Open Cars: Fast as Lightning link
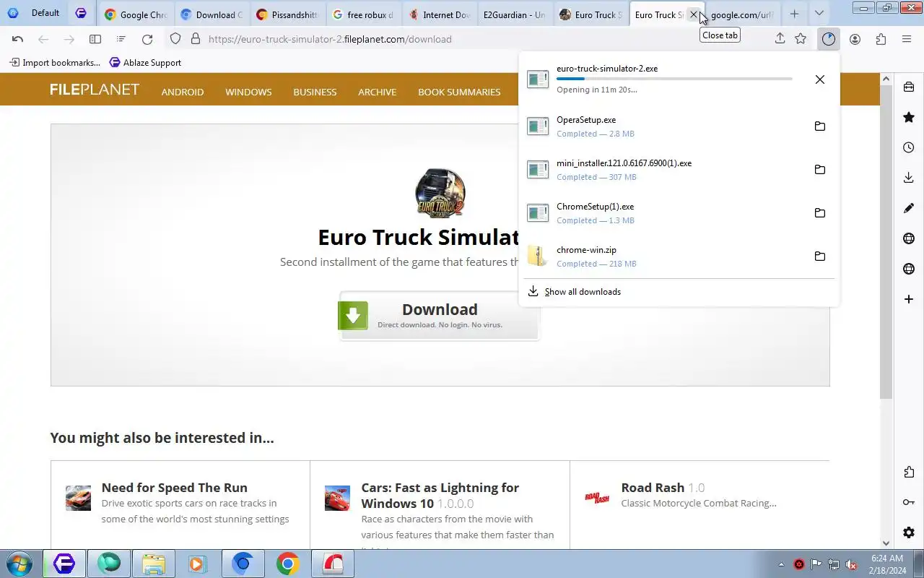924x578 pixels. tap(440, 495)
